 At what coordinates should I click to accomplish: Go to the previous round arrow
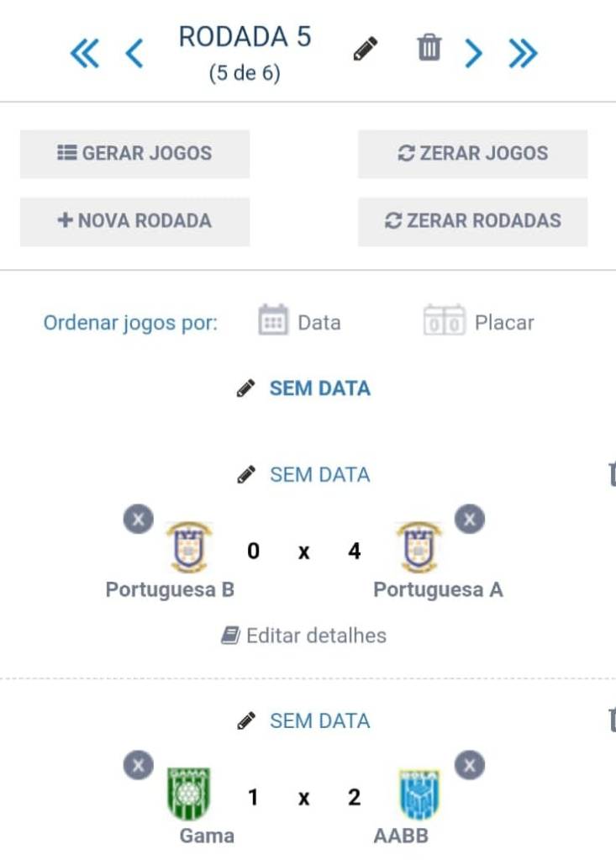(x=134, y=54)
